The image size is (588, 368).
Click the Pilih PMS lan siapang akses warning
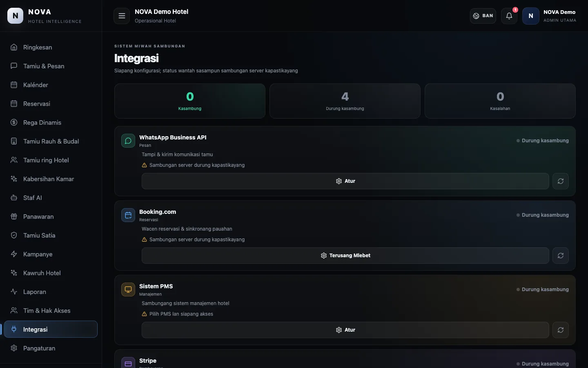pyautogui.click(x=178, y=314)
